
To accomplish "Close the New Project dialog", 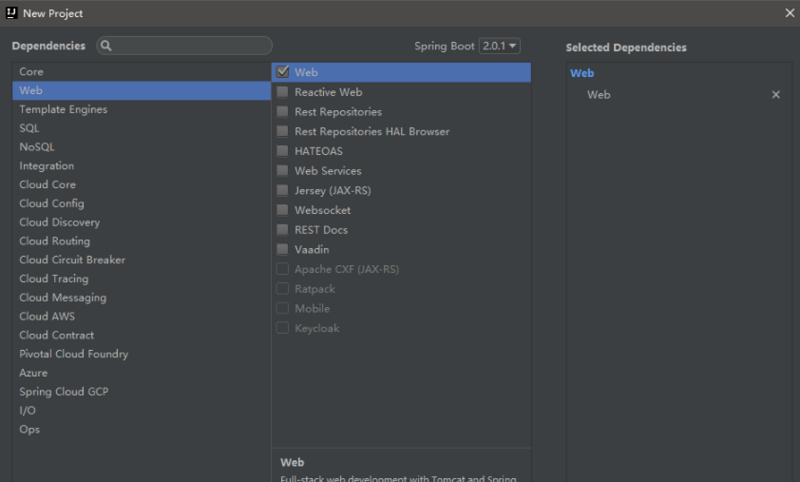I will point(789,13).
